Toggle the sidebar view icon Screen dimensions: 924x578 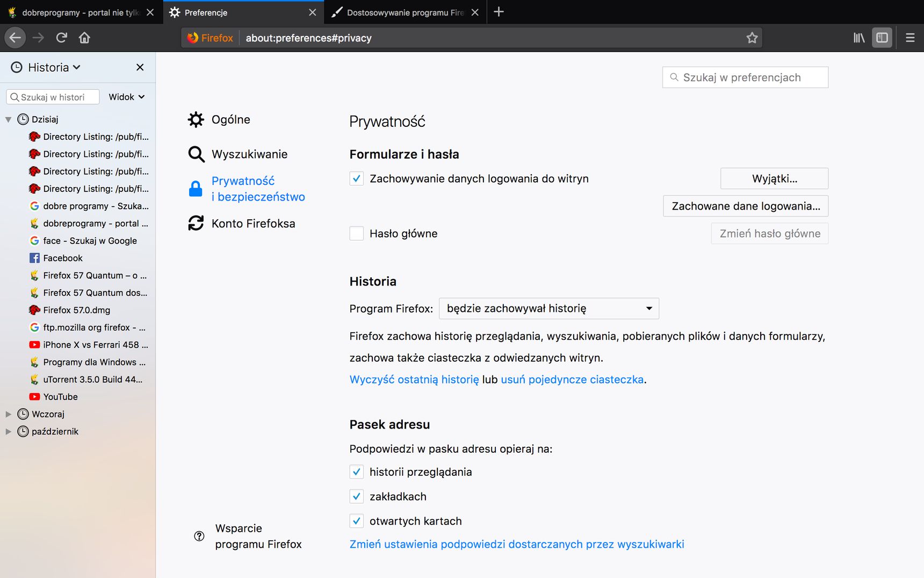click(x=882, y=38)
